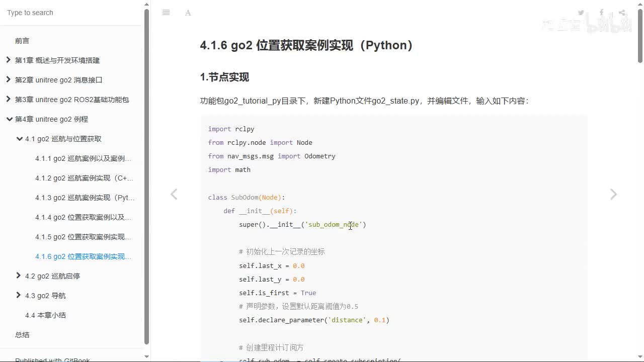Open 第1章 概述与开发环境搭建 link
The image size is (644, 362).
pos(57,60)
